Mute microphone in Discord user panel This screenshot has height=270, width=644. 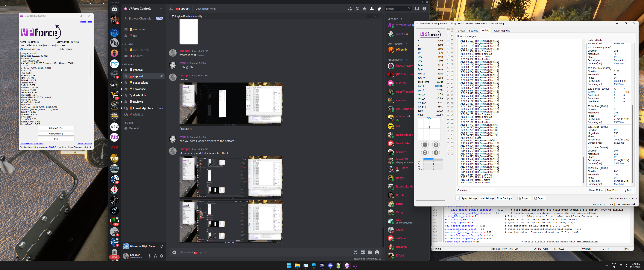pos(150,256)
